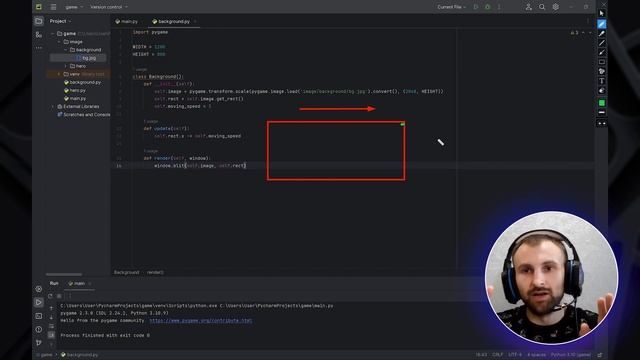Select the rectangle tool in drawing toolbar
Image resolution: width=640 pixels, height=360 pixels.
(x=602, y=62)
